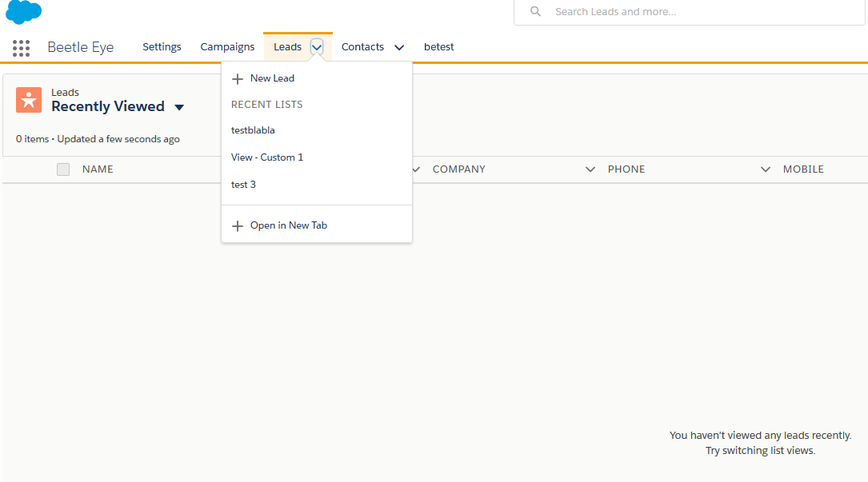This screenshot has height=482, width=868.
Task: Focus the Search Leads and more field
Action: (688, 12)
